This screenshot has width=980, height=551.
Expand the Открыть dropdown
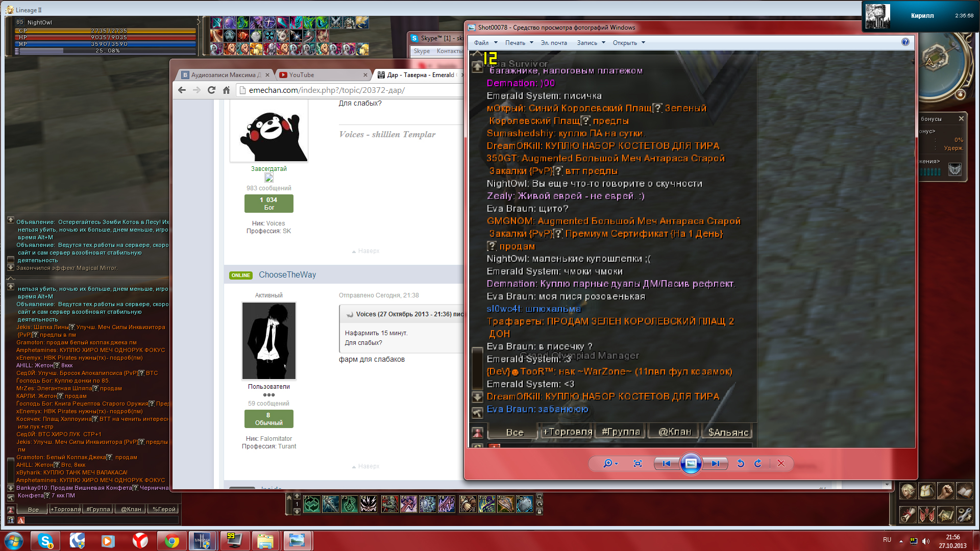629,43
